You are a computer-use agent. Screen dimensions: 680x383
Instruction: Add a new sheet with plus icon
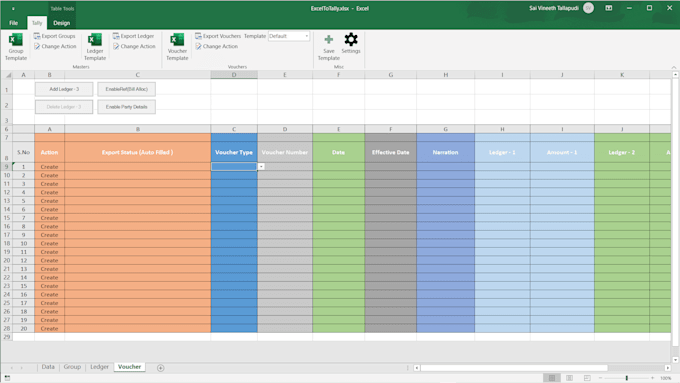[160, 368]
